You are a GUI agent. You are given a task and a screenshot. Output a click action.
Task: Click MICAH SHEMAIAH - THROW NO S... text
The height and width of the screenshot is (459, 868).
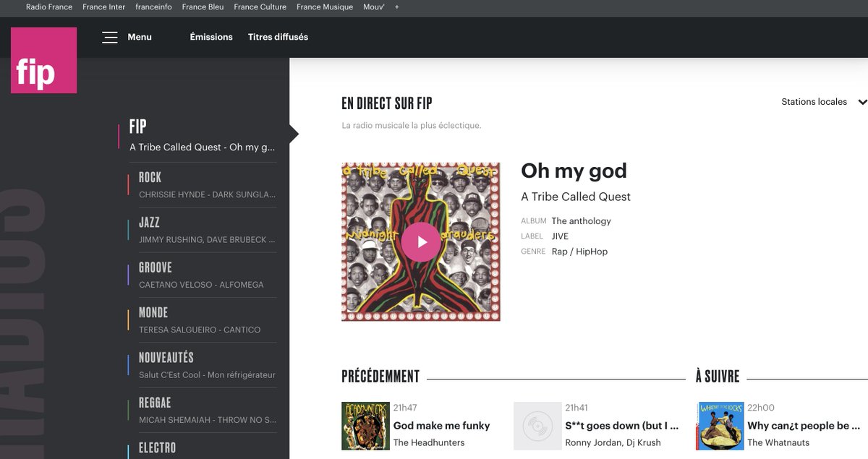pos(207,420)
